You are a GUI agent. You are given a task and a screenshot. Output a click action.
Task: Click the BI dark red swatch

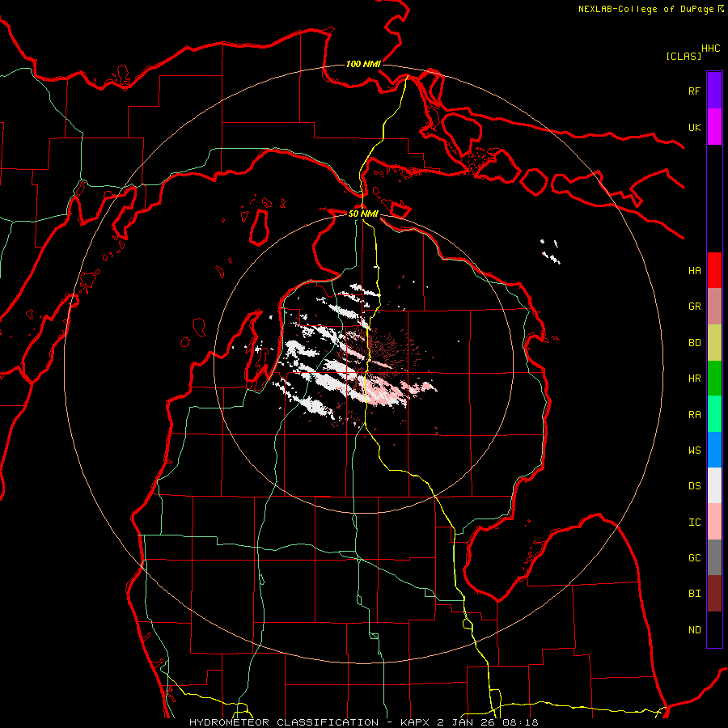[714, 594]
